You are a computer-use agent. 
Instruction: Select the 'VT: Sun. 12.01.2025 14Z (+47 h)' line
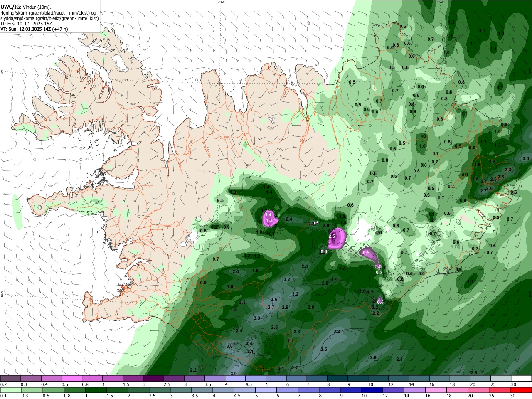pos(34,29)
